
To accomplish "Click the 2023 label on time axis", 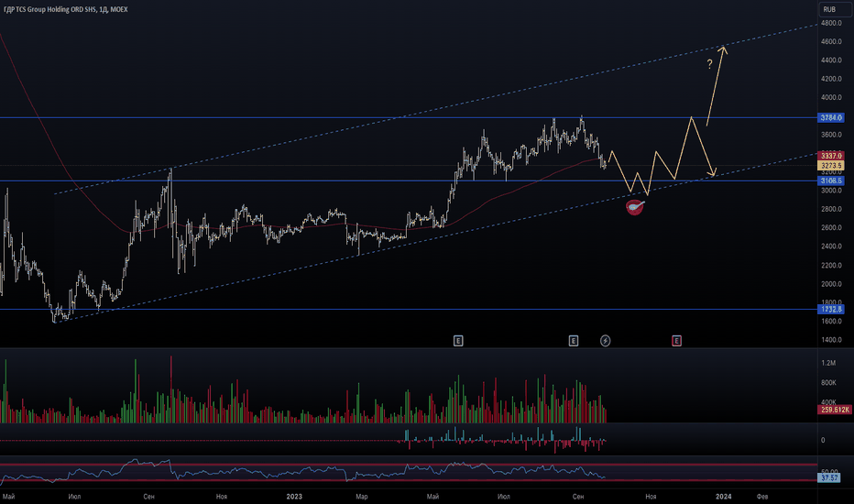I will point(294,496).
